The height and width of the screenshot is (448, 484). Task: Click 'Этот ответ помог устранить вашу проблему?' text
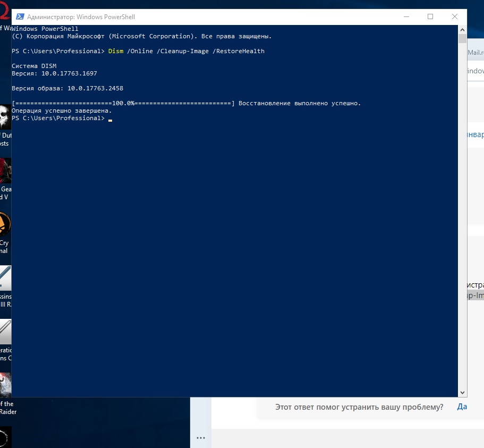click(x=359, y=407)
